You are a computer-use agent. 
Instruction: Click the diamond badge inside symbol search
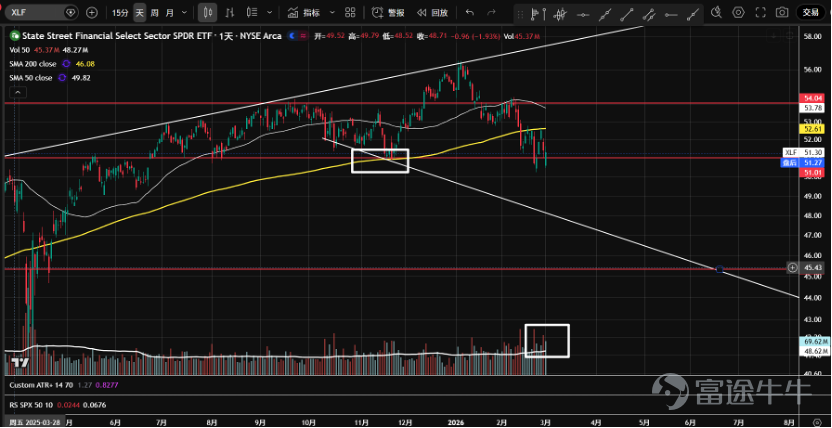[71, 12]
